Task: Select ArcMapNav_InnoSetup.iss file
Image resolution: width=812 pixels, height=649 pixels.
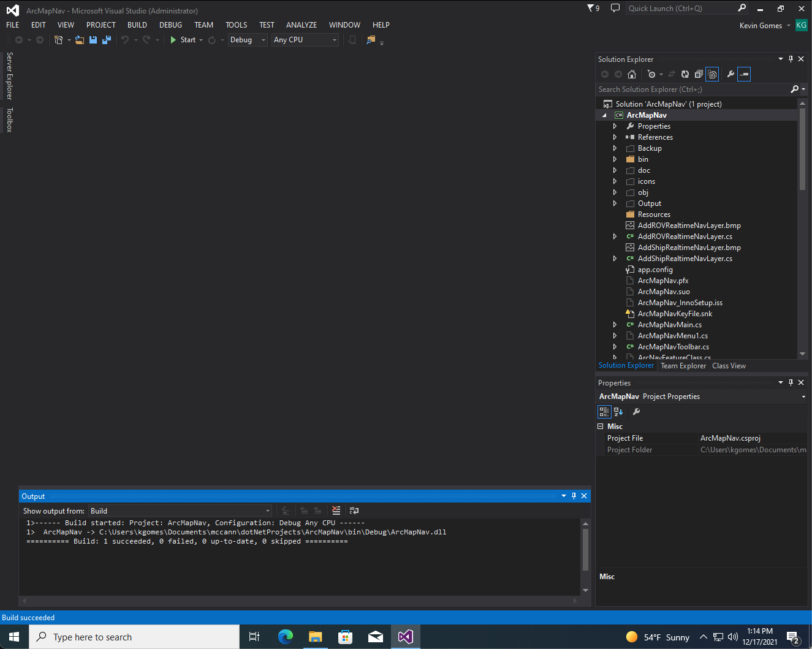Action: (x=680, y=303)
